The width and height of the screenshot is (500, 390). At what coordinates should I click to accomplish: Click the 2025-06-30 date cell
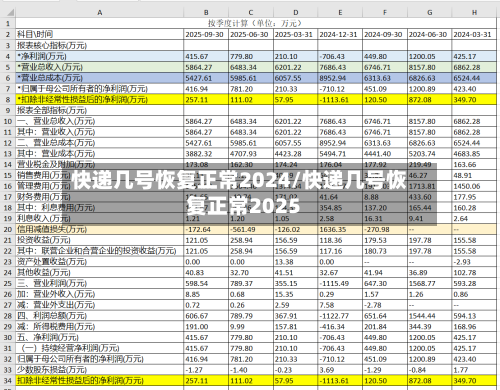pyautogui.click(x=251, y=34)
